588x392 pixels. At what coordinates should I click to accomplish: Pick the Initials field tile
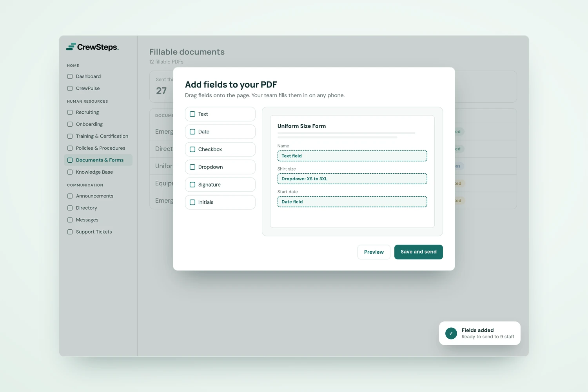tap(220, 202)
